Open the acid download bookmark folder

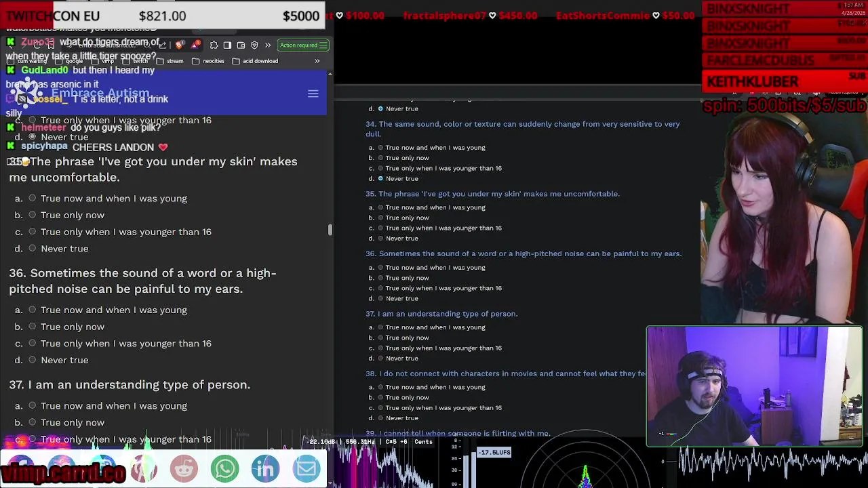pyautogui.click(x=255, y=61)
